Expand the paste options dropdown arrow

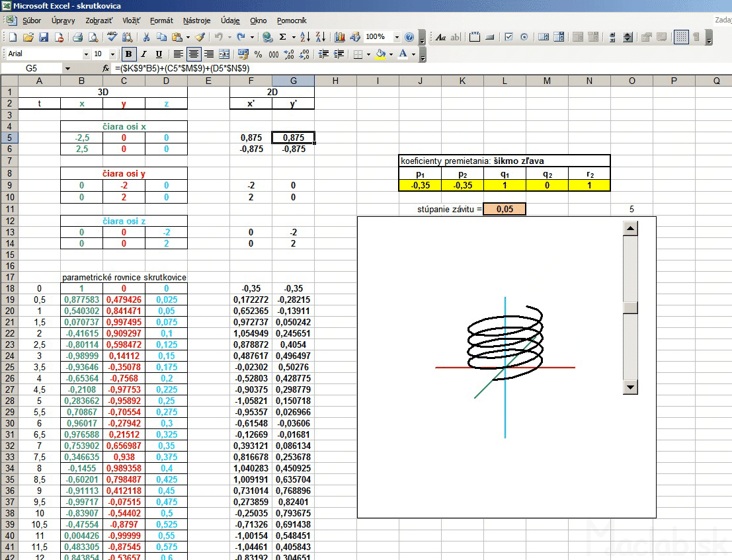[188, 37]
